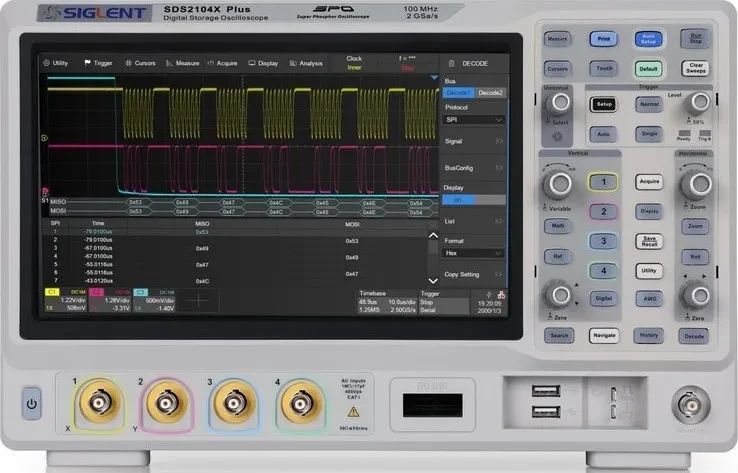Viewport: 738px width, 473px height.
Task: Open the cyan C3 channel info box
Action: [154, 300]
